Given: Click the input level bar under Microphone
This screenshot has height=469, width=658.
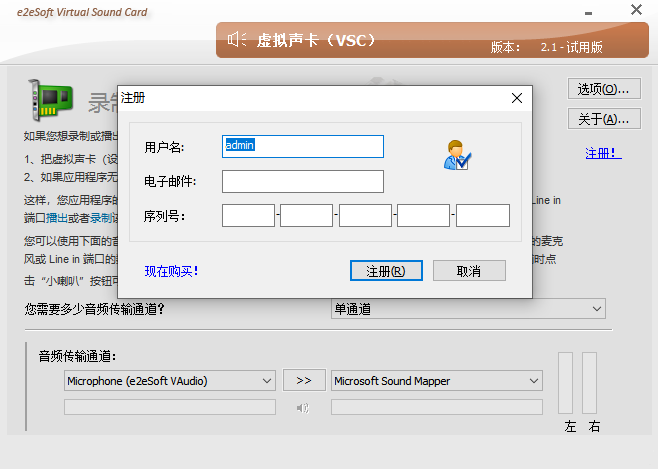Looking at the screenshot, I should (x=170, y=407).
